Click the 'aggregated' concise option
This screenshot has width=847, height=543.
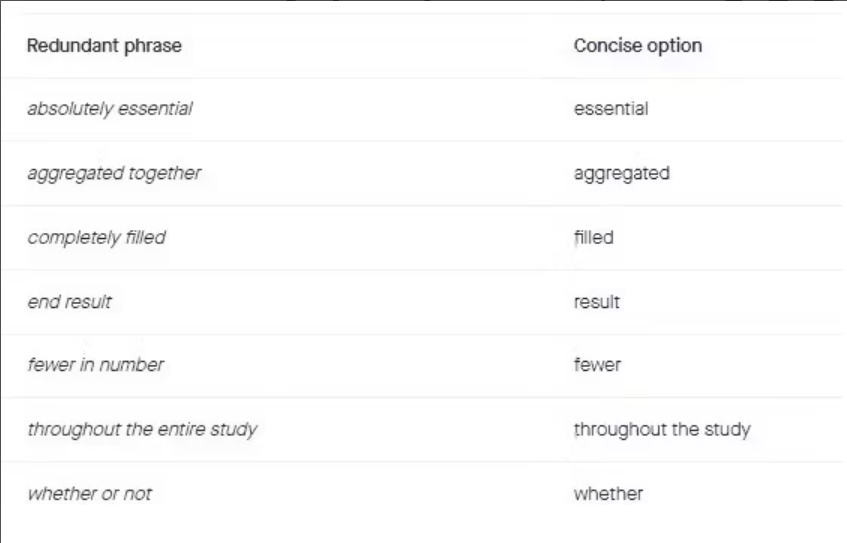point(622,173)
